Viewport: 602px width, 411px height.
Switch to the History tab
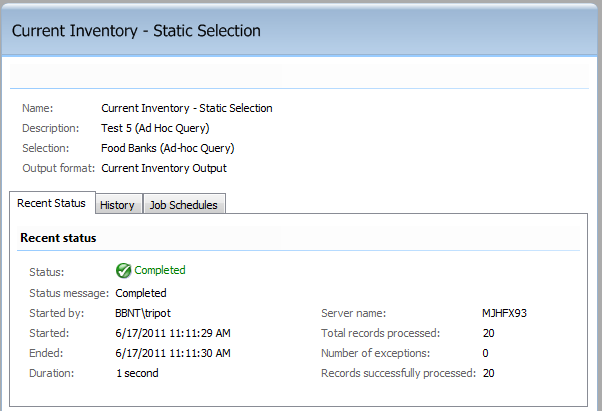(x=119, y=204)
